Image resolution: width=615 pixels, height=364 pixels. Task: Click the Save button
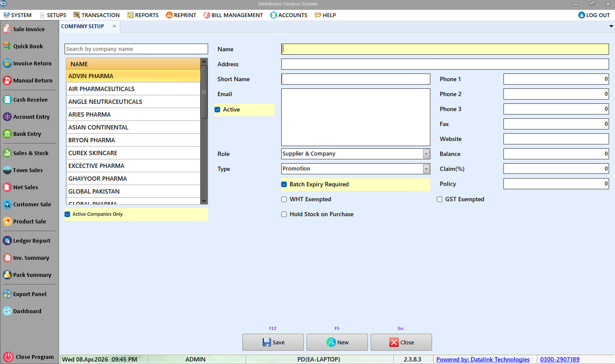(273, 342)
